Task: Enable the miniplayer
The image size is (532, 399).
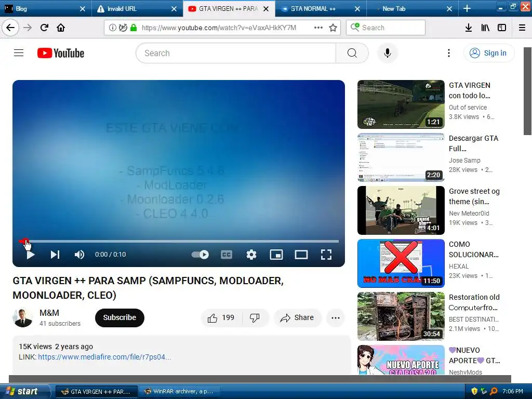Action: pyautogui.click(x=276, y=255)
